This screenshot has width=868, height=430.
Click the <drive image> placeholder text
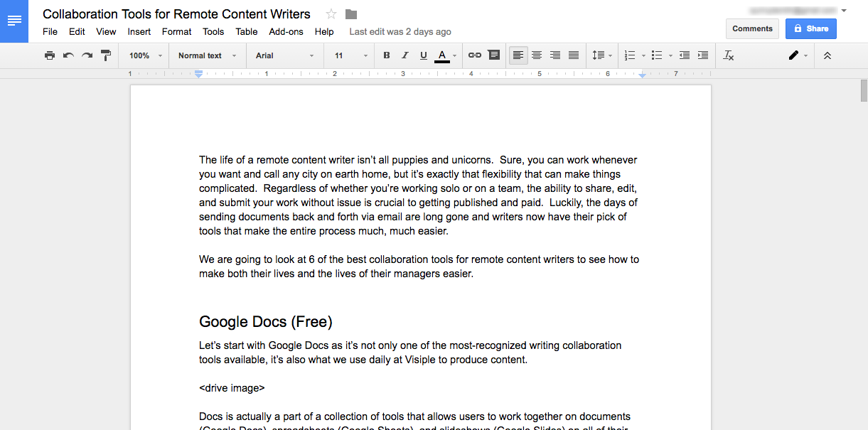click(x=232, y=388)
